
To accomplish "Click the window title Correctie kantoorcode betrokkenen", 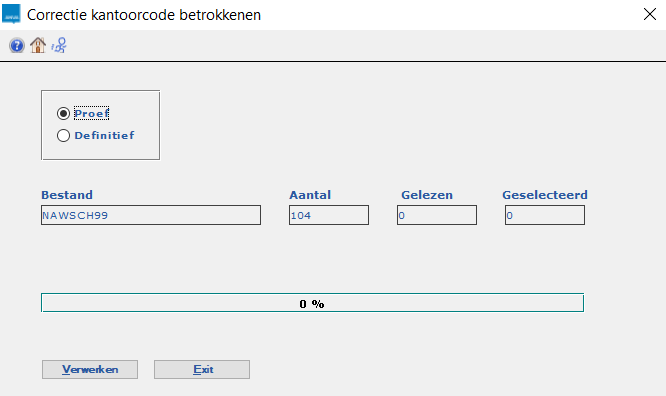I will coord(144,15).
